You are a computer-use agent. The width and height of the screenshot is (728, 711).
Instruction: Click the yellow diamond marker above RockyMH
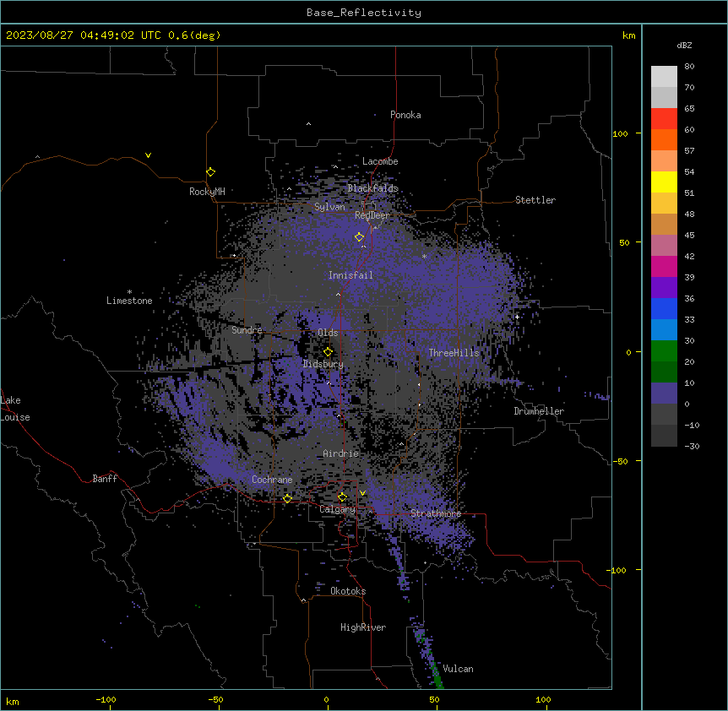pyautogui.click(x=211, y=172)
